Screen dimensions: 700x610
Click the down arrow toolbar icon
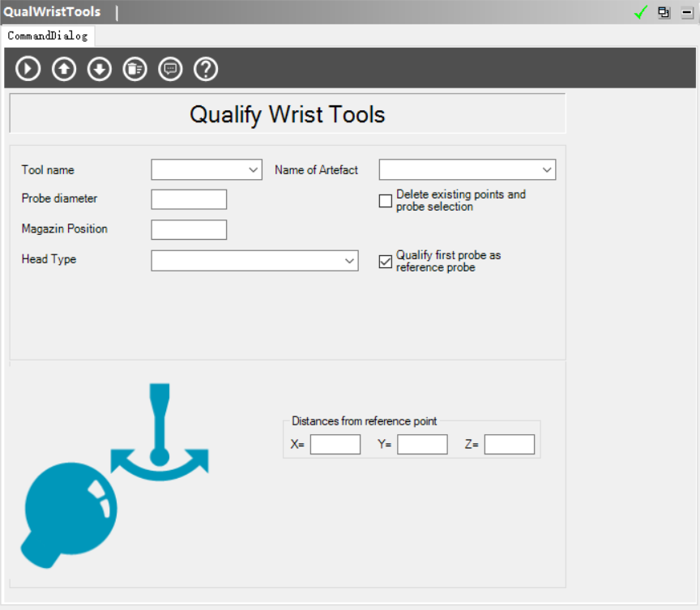(100, 69)
